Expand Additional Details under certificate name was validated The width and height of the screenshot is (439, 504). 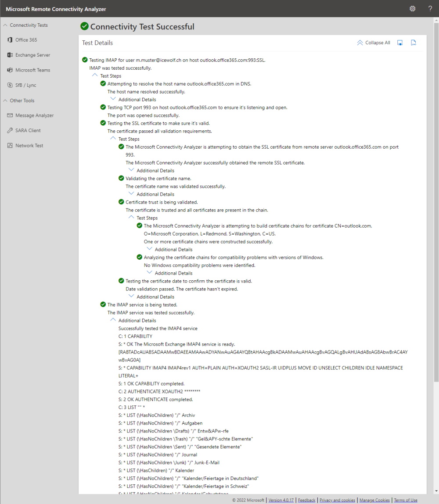click(x=131, y=193)
